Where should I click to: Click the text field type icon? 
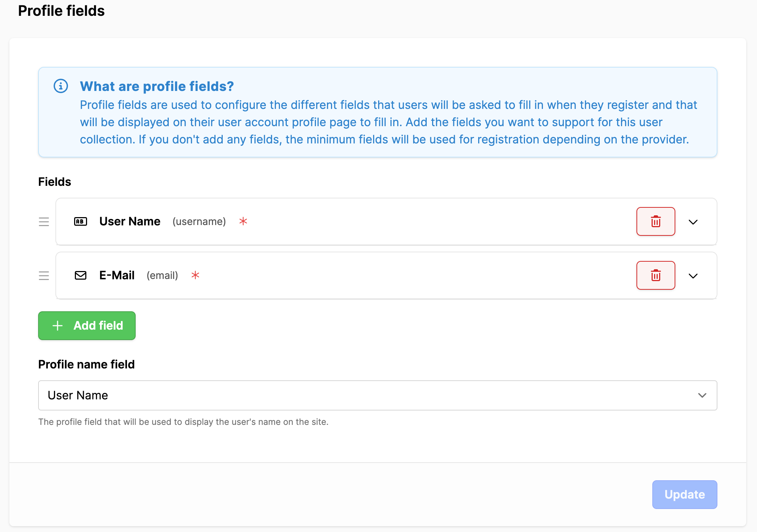[x=81, y=221]
